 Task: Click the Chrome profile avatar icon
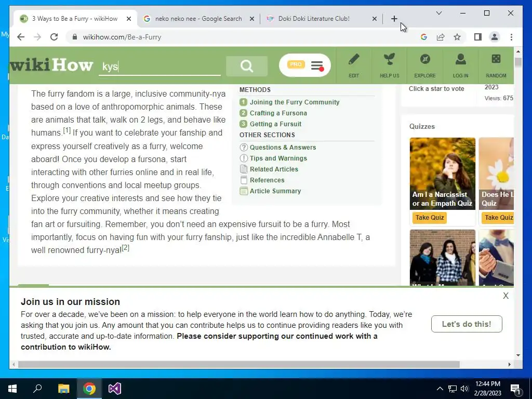click(495, 37)
